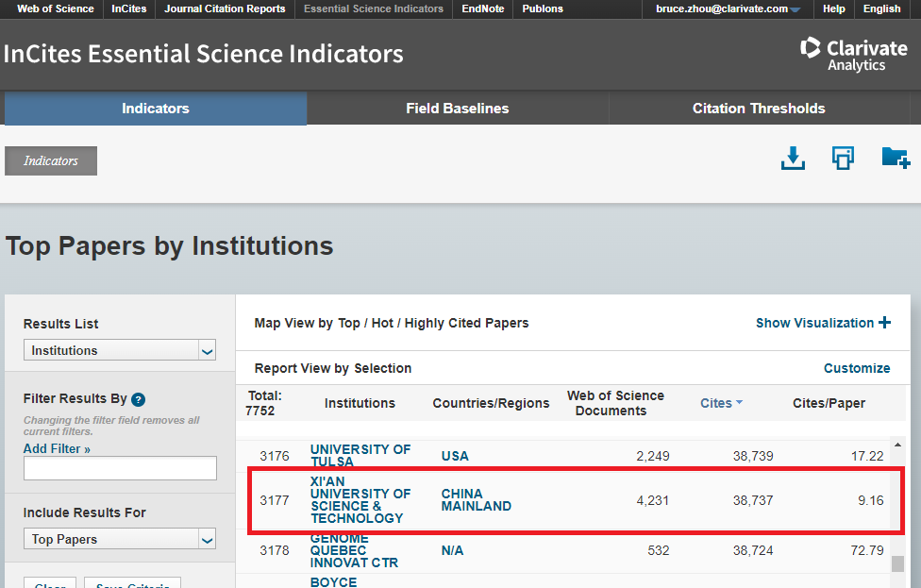
Task: Click the results table scrollbar thumb
Action: point(897,563)
